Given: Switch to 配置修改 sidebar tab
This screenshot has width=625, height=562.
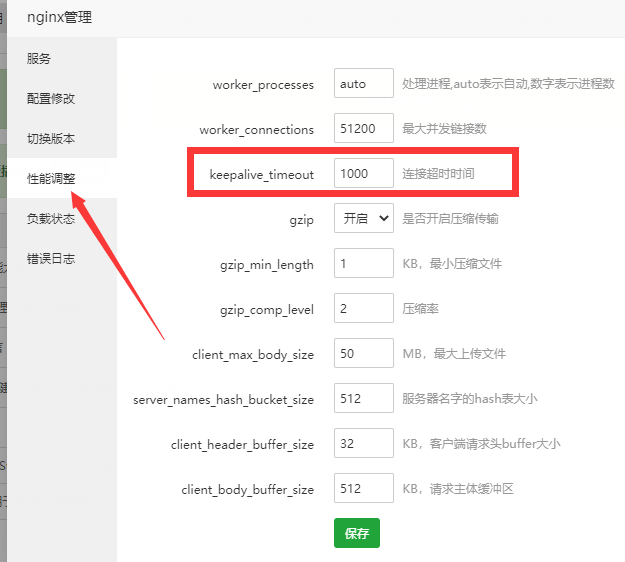Looking at the screenshot, I should click(51, 99).
